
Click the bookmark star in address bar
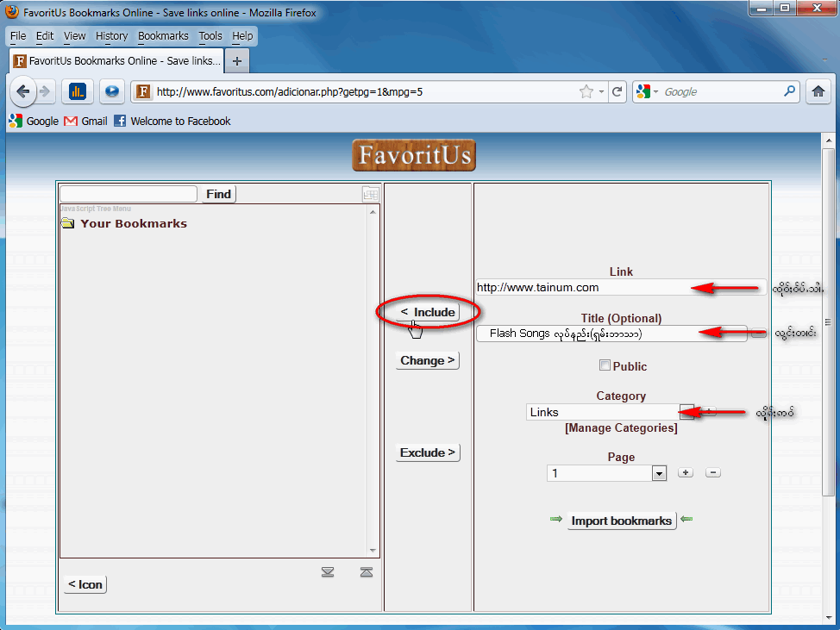tap(586, 91)
